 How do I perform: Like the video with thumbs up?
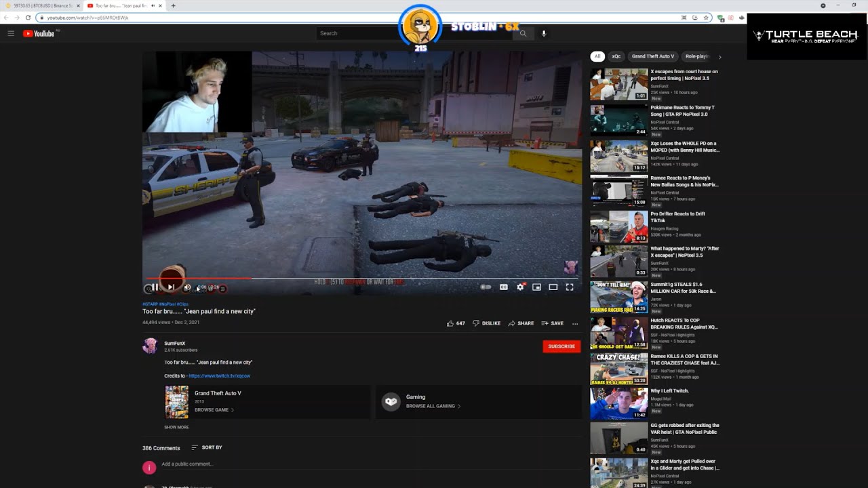[456, 323]
